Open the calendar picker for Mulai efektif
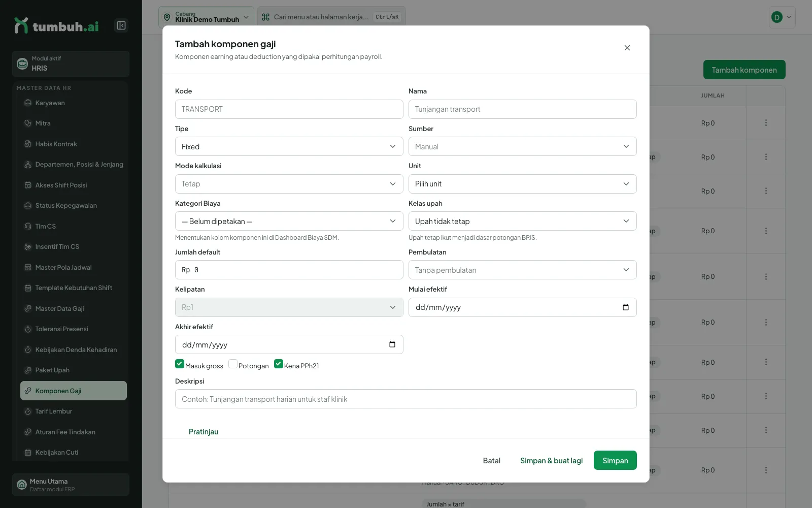This screenshot has width=812, height=508. 626,307
